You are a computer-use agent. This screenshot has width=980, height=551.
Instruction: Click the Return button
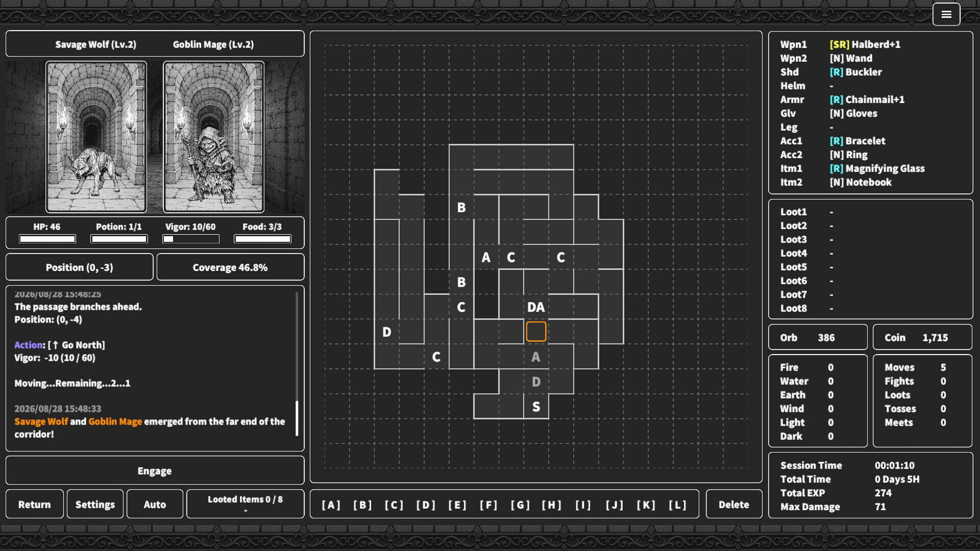click(35, 504)
